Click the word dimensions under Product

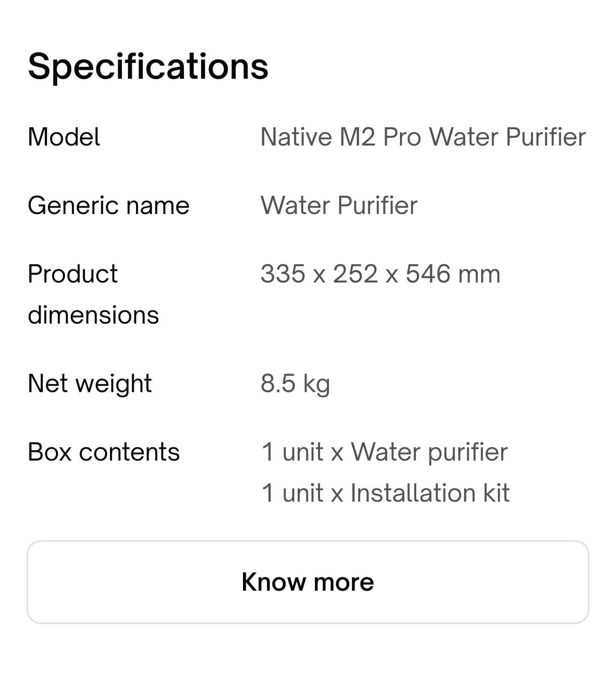(x=92, y=315)
